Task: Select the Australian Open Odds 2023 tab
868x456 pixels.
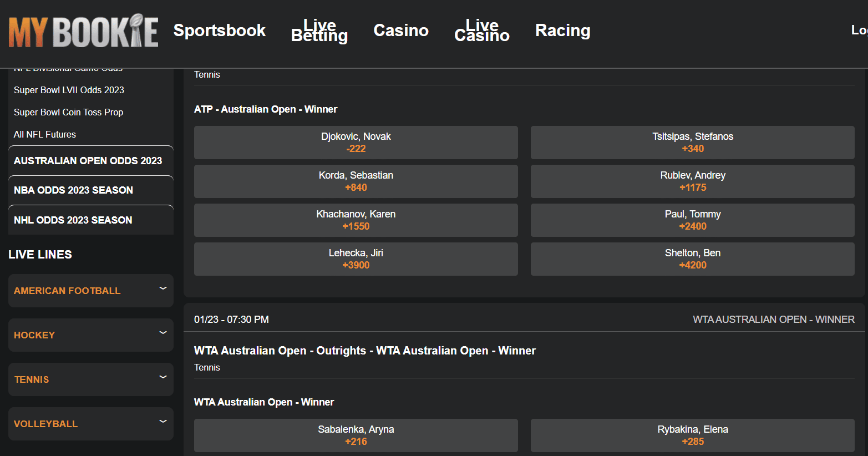Action: click(x=91, y=160)
